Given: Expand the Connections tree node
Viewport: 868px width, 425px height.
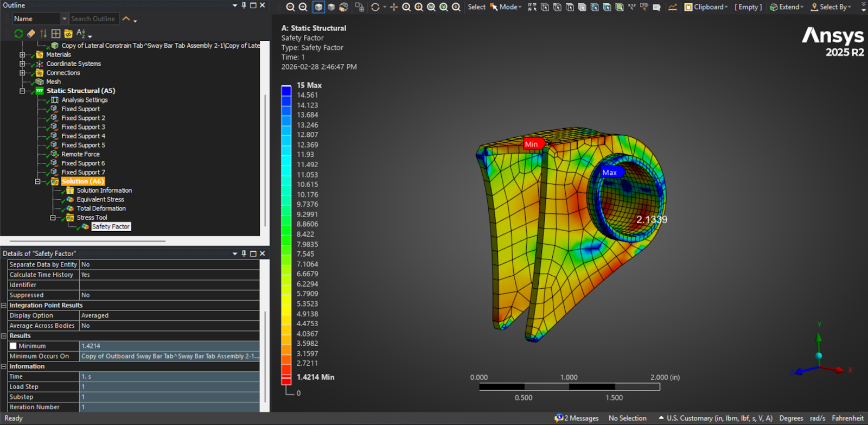Looking at the screenshot, I should [22, 73].
